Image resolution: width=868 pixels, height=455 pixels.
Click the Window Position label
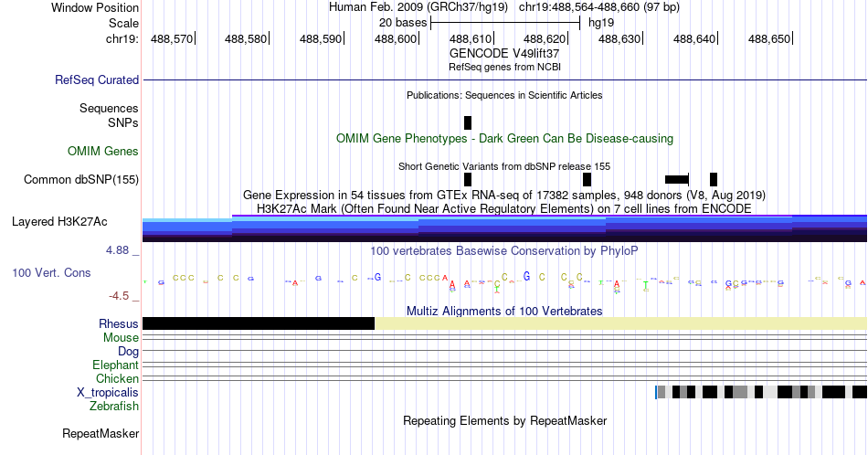point(95,7)
